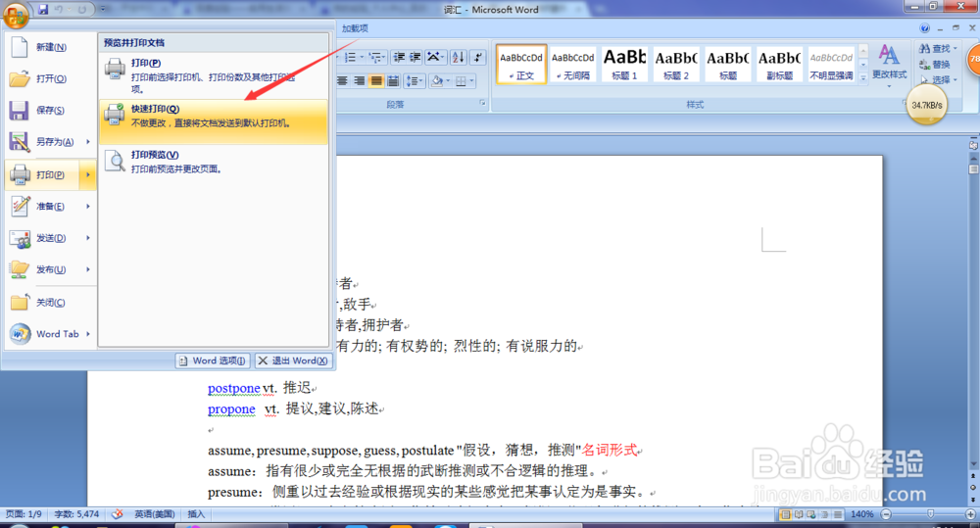The height and width of the screenshot is (528, 980).
Task: Expand Publish (发布) submenu arrow
Action: (88, 269)
